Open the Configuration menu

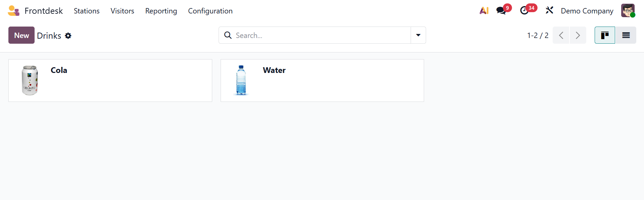[210, 11]
